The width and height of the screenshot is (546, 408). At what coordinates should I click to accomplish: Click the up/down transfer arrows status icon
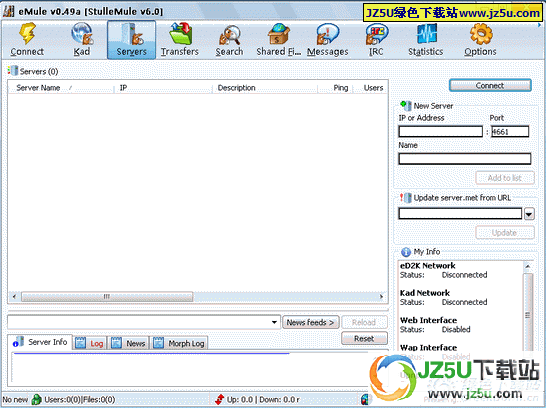coord(219,399)
